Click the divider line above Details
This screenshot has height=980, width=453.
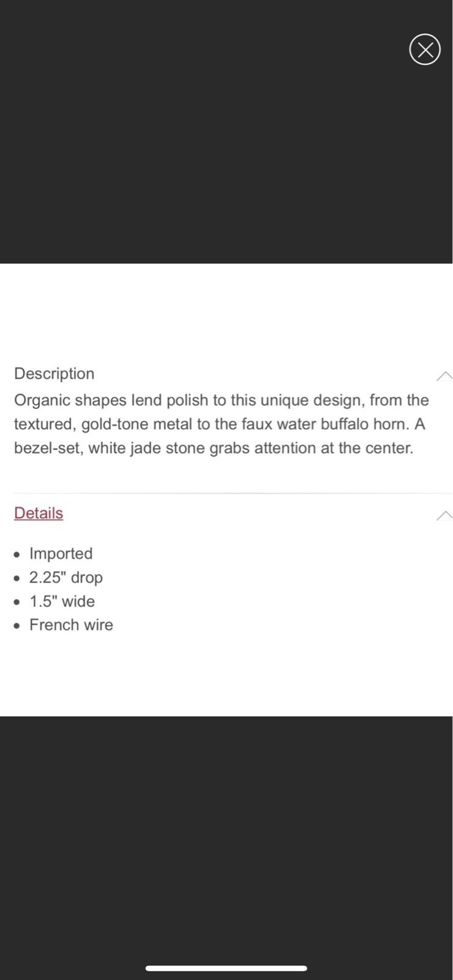tap(233, 493)
